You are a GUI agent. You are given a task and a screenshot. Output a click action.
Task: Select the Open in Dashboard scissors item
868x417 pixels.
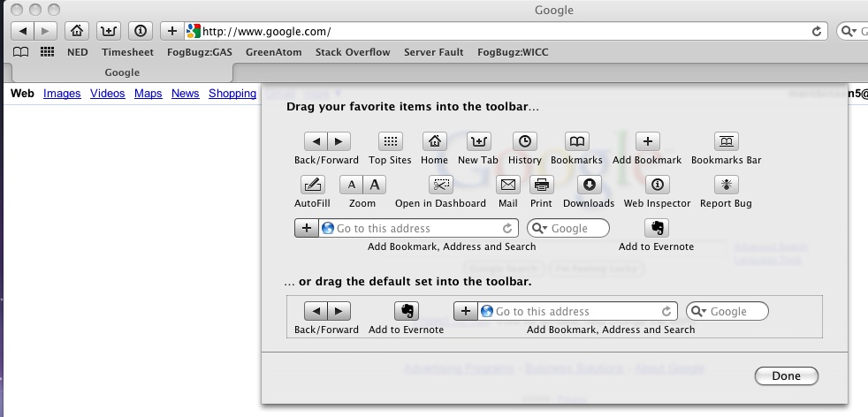pos(441,185)
